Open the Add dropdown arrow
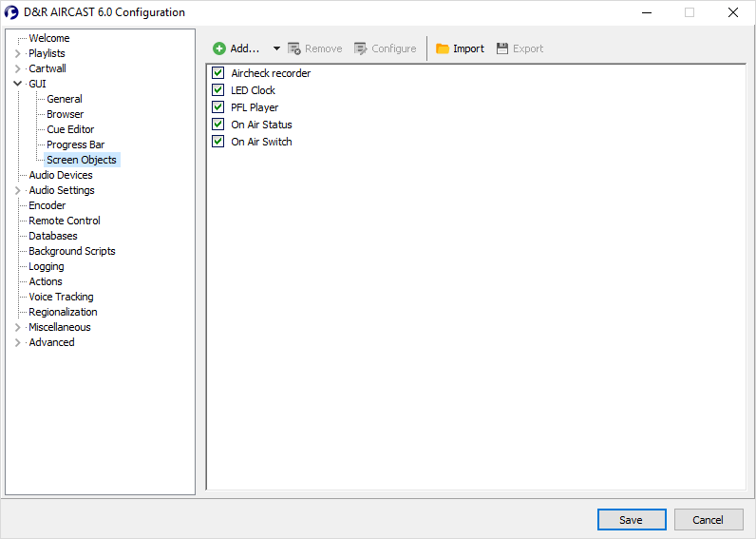The height and width of the screenshot is (539, 756). click(x=276, y=48)
